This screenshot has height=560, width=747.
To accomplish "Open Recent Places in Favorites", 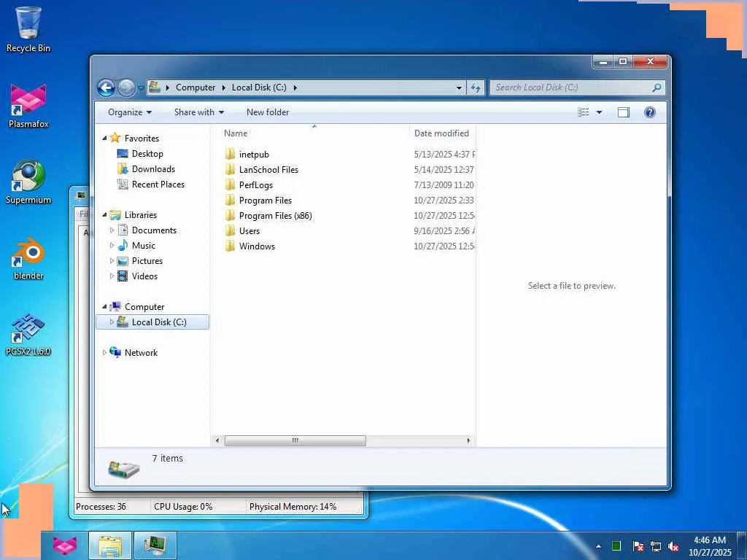I will 150,184.
